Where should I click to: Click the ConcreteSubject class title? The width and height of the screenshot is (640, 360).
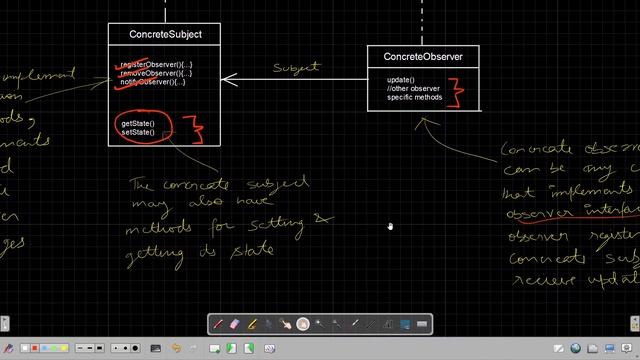tap(165, 34)
